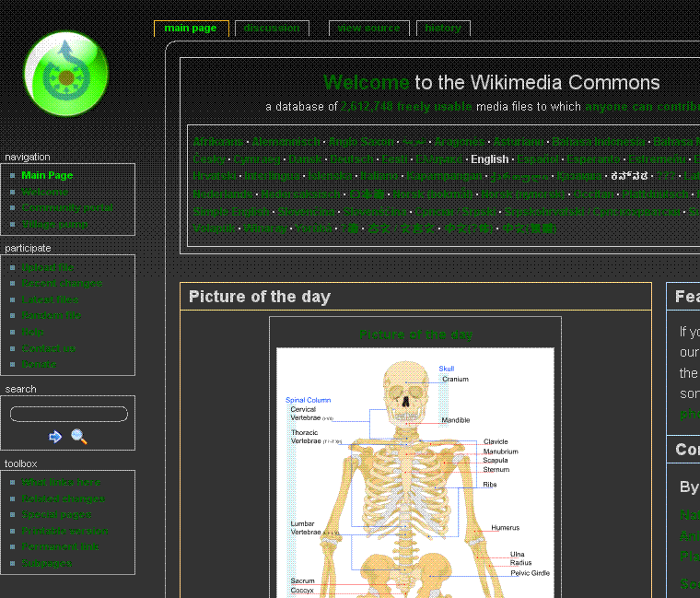Viewport: 700px width, 598px height.
Task: Select the Volapük language link
Action: coord(214,229)
